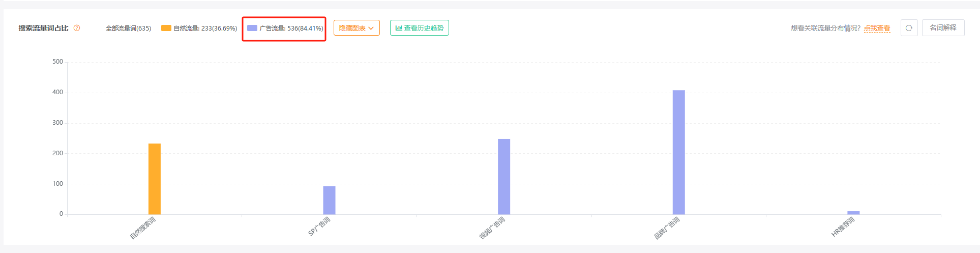Image resolution: width=980 pixels, height=253 pixels.
Task: Click the tiny HR推荐词 bar
Action: (x=853, y=212)
